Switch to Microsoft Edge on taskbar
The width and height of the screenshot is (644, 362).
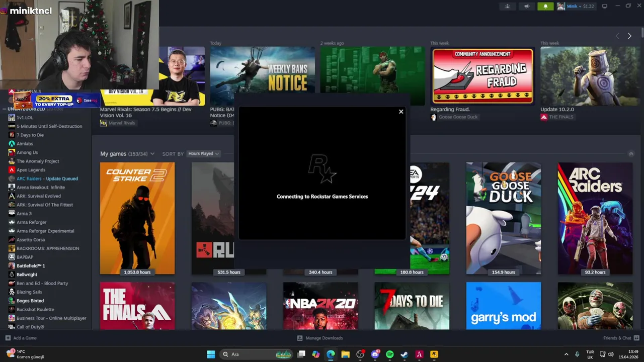pyautogui.click(x=331, y=354)
